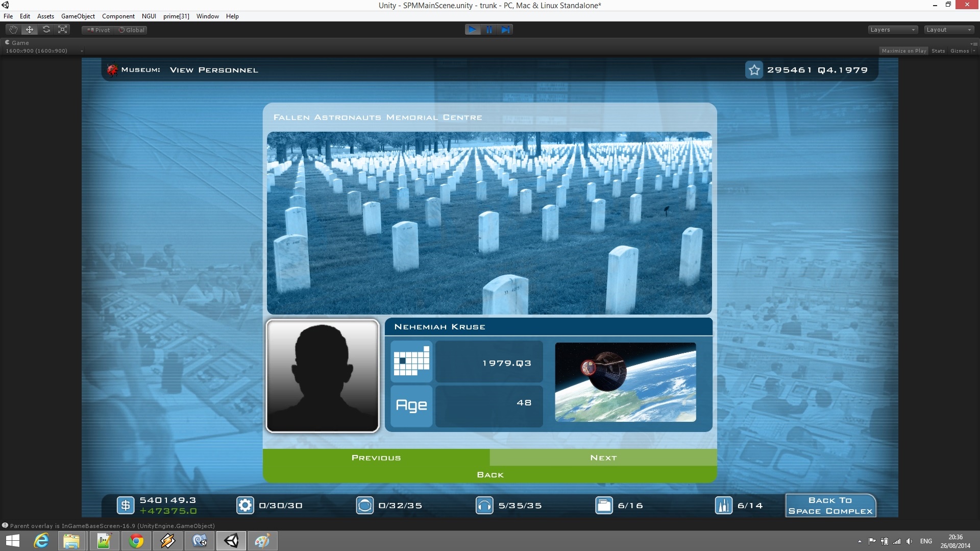This screenshot has height=551, width=980.
Task: Click the star prestige icon
Action: [x=754, y=70]
